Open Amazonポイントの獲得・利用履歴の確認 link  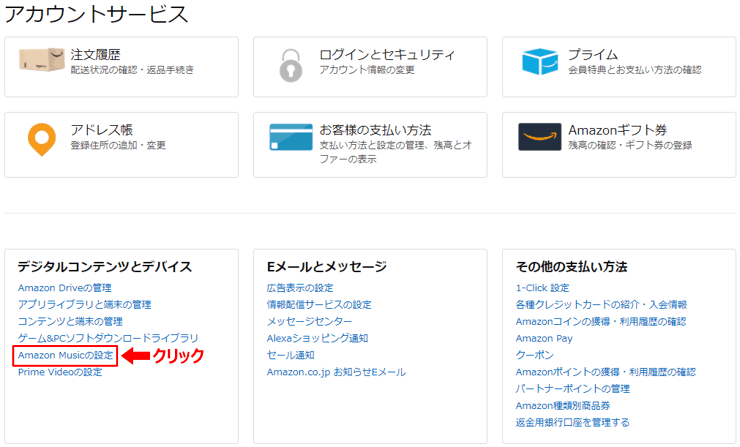[x=605, y=372]
